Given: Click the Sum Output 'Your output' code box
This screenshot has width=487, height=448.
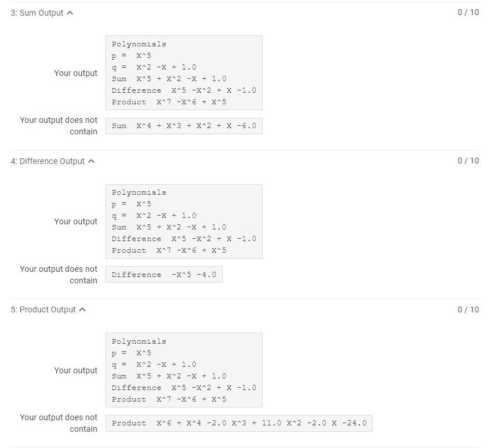Looking at the screenshot, I should (184, 72).
